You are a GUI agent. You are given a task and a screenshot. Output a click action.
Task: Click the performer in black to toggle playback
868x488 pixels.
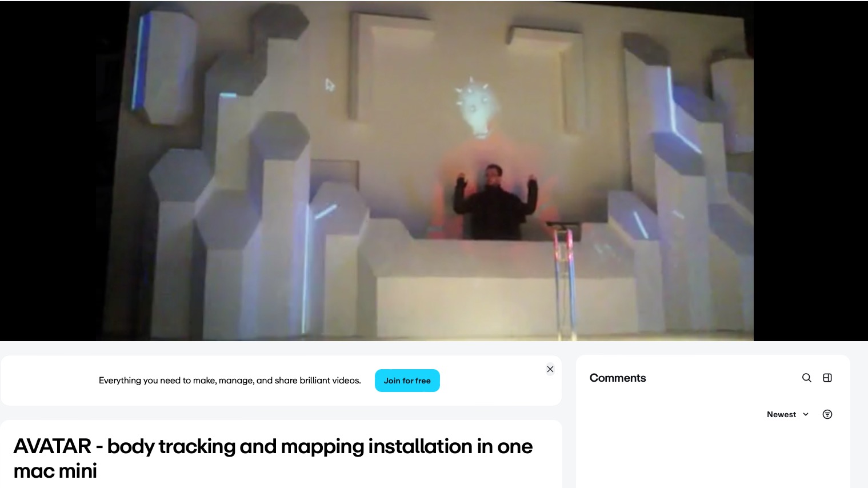495,203
